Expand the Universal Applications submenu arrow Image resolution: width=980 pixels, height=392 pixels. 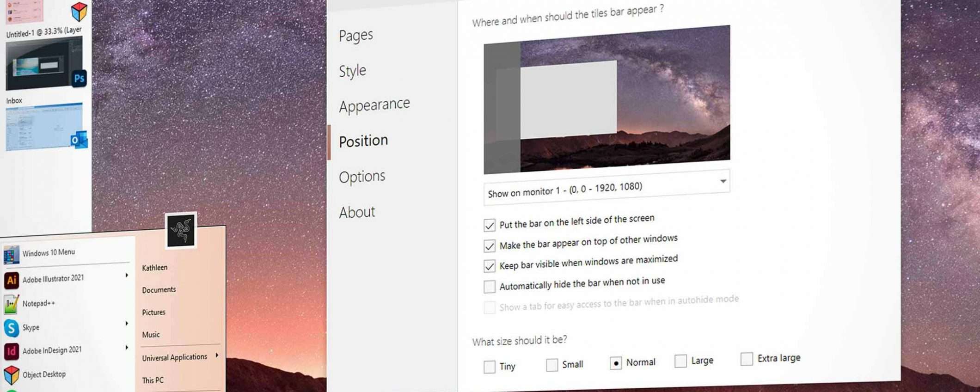[x=217, y=355]
